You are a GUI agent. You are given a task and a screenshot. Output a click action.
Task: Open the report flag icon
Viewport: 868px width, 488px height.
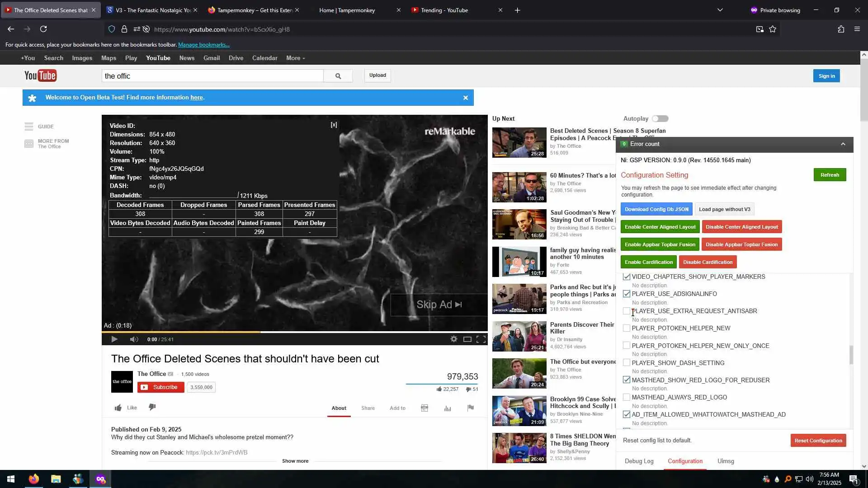470,408
